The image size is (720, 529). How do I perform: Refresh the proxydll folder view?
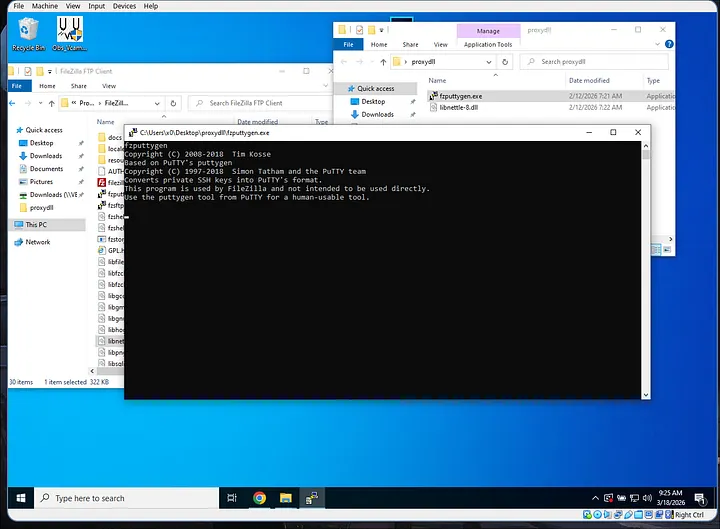click(x=505, y=62)
